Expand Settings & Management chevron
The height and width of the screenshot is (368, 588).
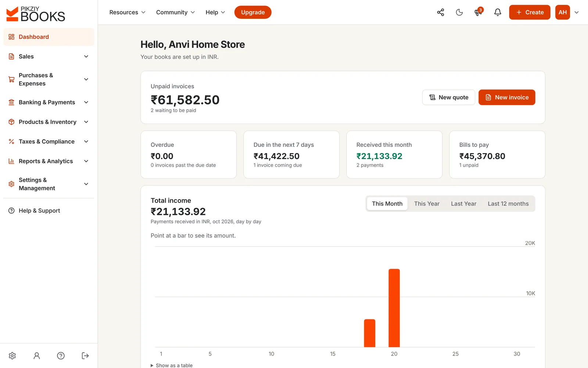tap(86, 184)
